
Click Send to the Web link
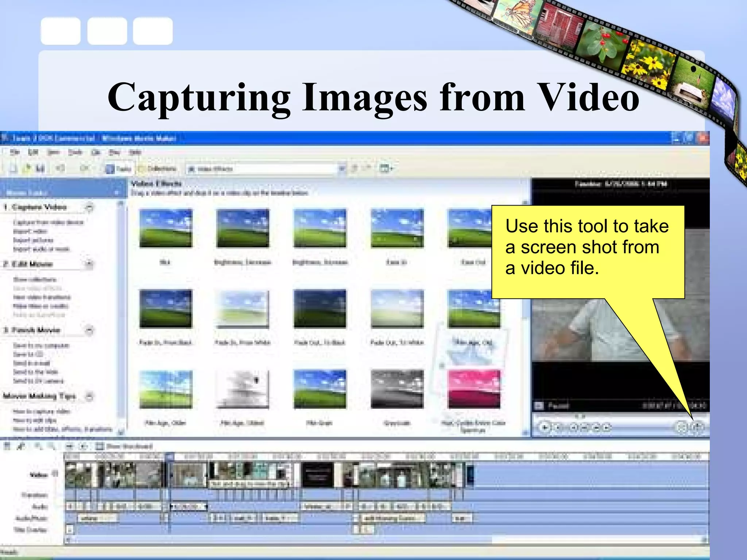pyautogui.click(x=35, y=372)
